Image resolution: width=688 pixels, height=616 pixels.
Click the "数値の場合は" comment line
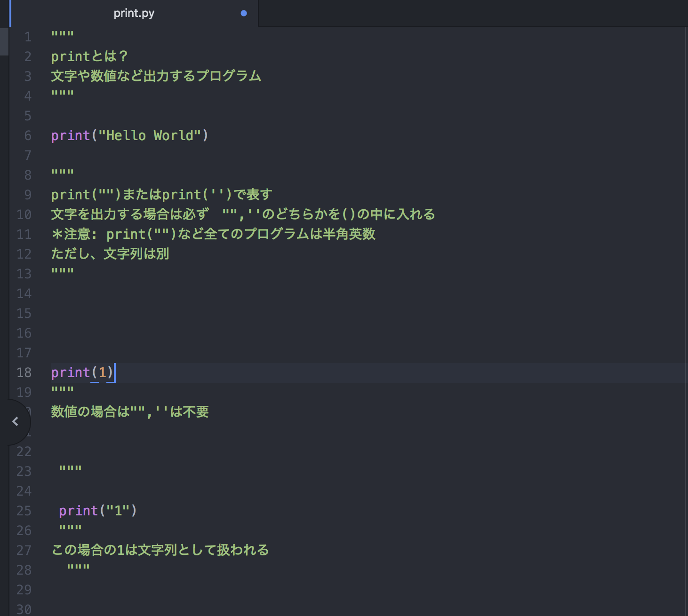(x=130, y=412)
